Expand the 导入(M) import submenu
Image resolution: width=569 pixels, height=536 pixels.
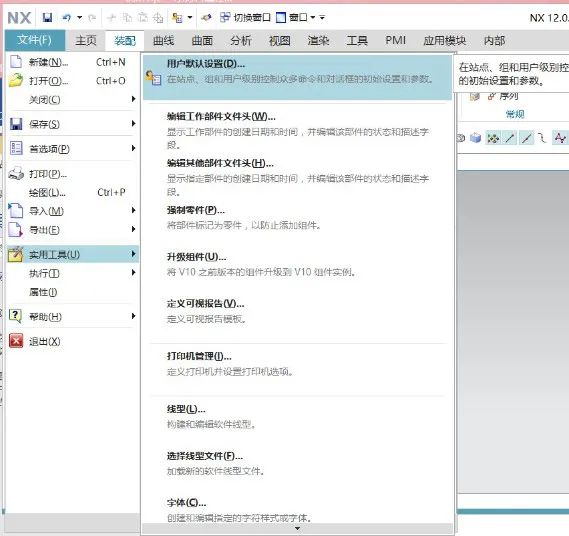[x=72, y=211]
